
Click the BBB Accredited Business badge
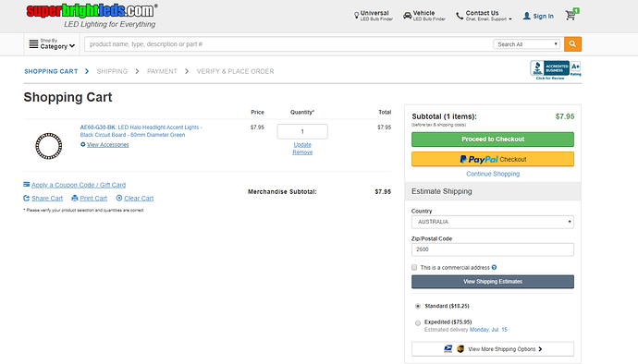pyautogui.click(x=556, y=70)
